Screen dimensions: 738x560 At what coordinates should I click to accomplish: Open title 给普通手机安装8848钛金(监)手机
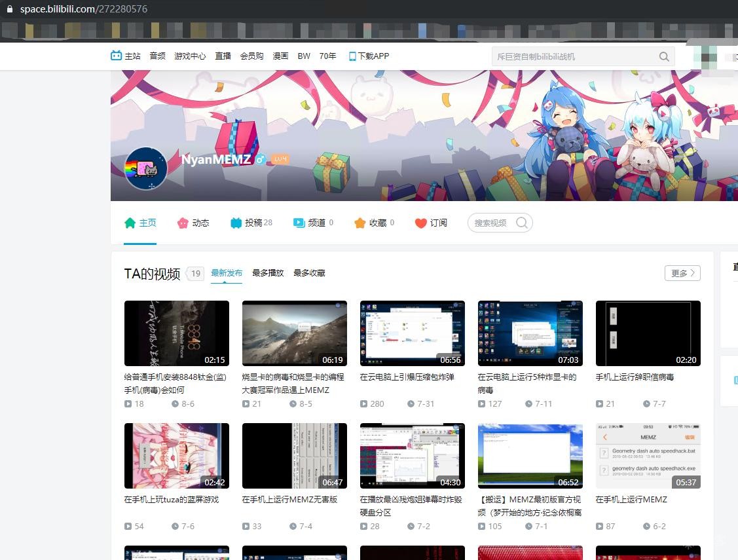pyautogui.click(x=175, y=384)
